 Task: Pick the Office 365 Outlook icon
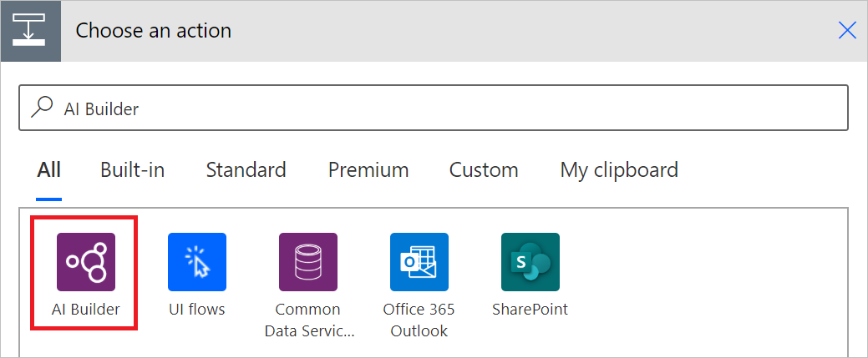419,261
